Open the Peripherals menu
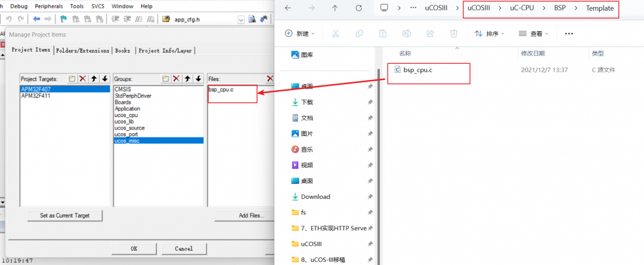Viewport: 644px width, 265px height. click(49, 6)
